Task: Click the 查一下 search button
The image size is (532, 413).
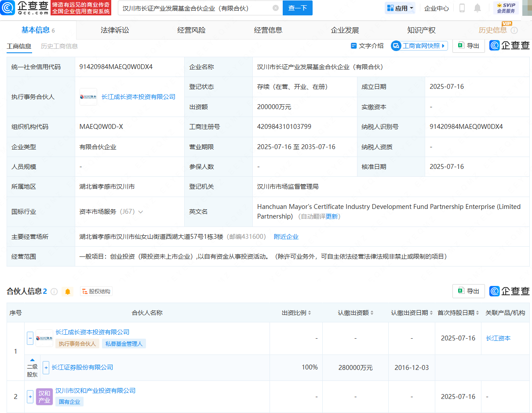Action: click(x=298, y=8)
